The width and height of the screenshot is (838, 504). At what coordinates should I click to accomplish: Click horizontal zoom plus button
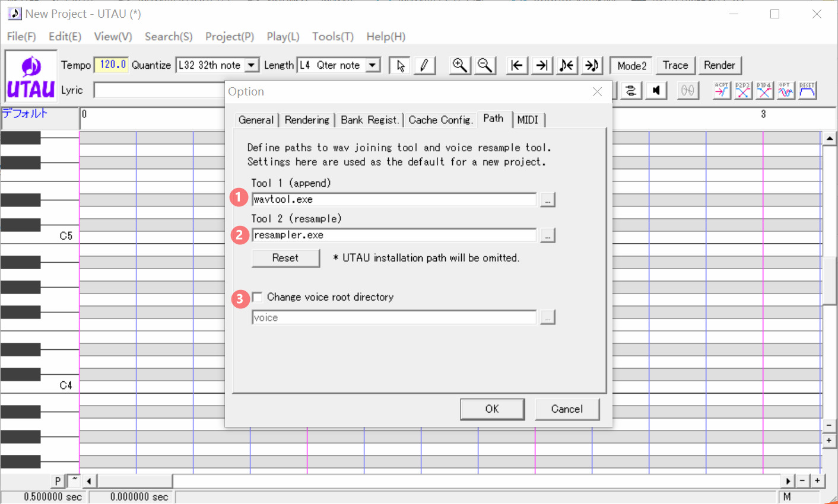pyautogui.click(x=817, y=481)
